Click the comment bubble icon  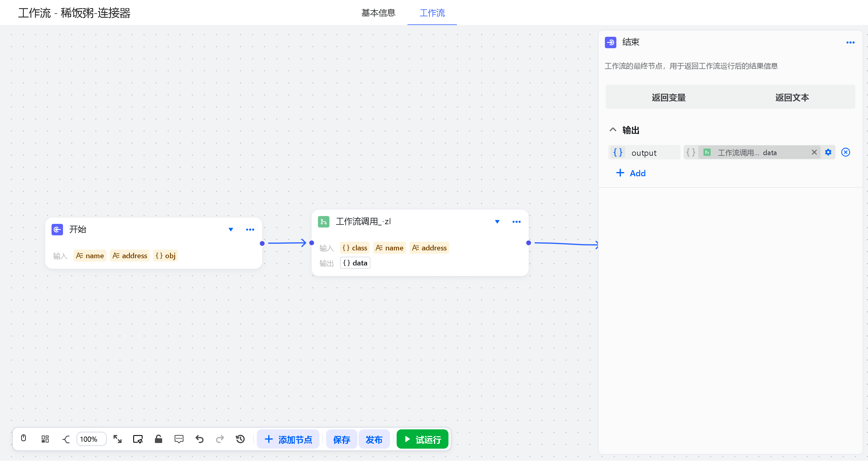point(179,439)
